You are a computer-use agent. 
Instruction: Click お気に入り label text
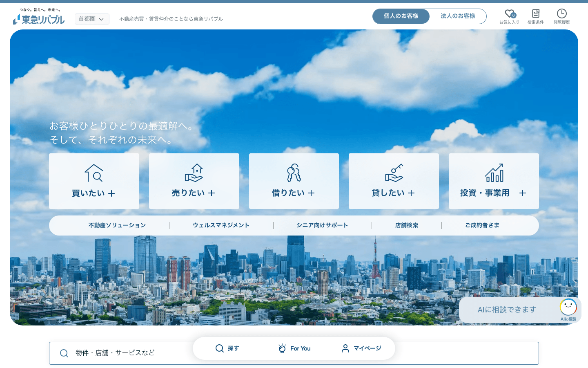(x=510, y=22)
